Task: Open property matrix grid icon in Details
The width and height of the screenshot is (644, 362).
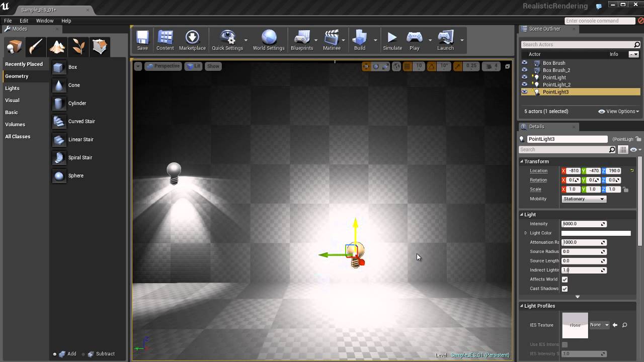Action: (623, 149)
